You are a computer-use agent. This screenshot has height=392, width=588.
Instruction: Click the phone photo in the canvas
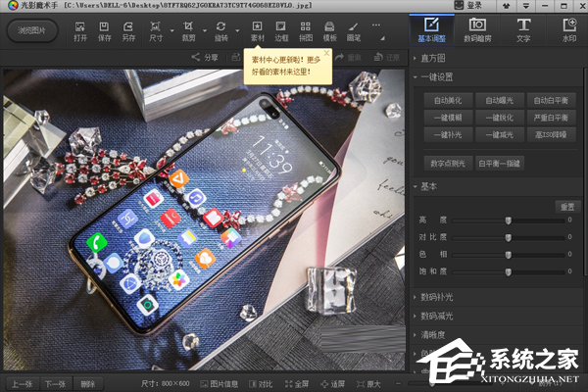point(205,220)
